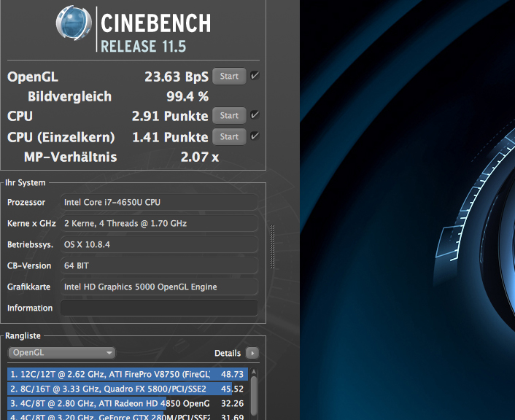
Task: Select ranking row Quadro FX 5800
Action: (x=128, y=389)
